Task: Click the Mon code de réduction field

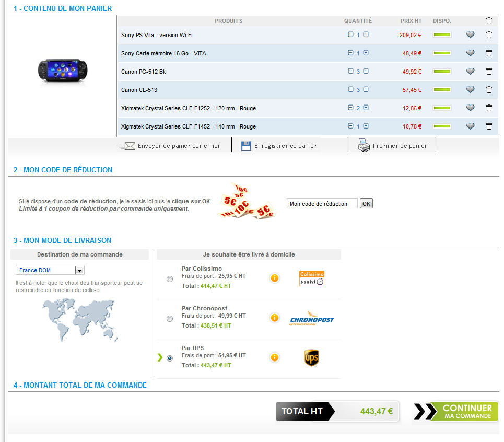Action: 322,204
